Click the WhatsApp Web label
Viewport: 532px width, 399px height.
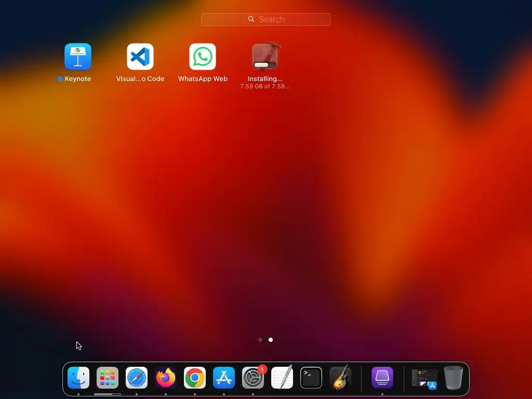tap(203, 79)
